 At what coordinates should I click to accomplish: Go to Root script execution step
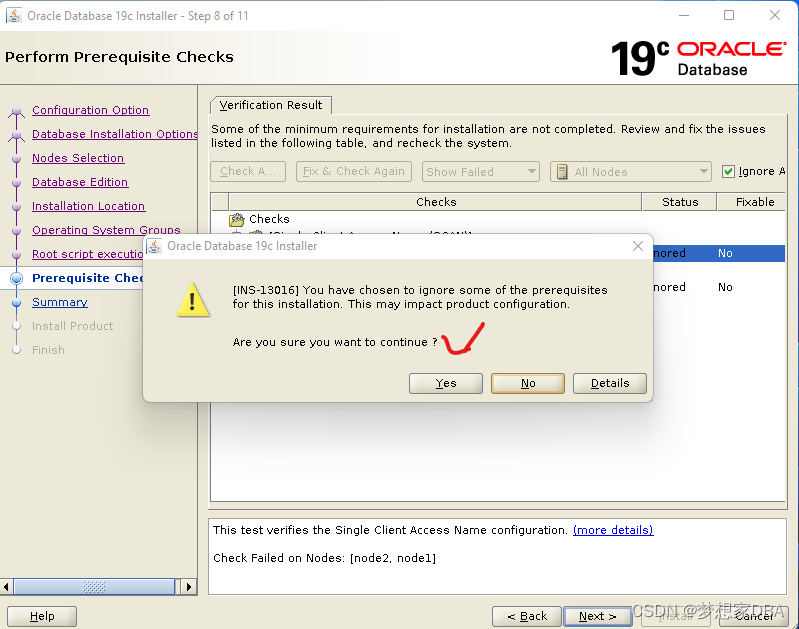click(88, 254)
